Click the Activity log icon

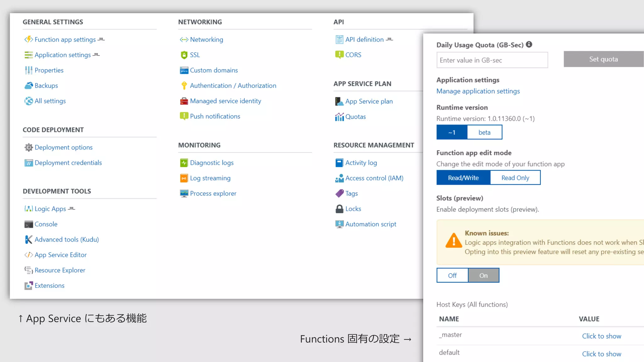[x=339, y=163]
